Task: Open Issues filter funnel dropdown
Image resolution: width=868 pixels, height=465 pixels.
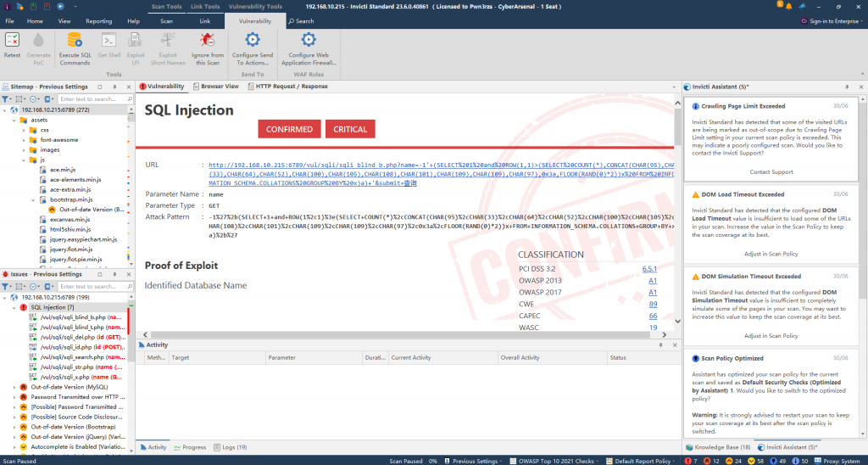Action: click(6, 287)
